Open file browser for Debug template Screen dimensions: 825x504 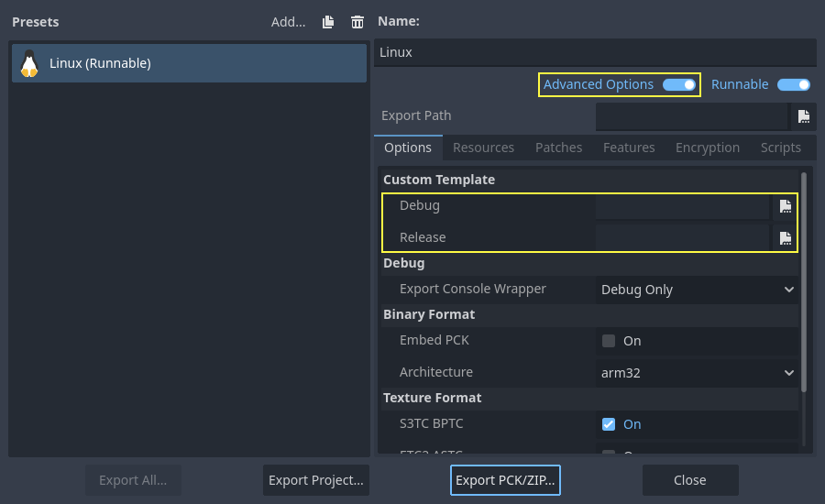point(785,206)
